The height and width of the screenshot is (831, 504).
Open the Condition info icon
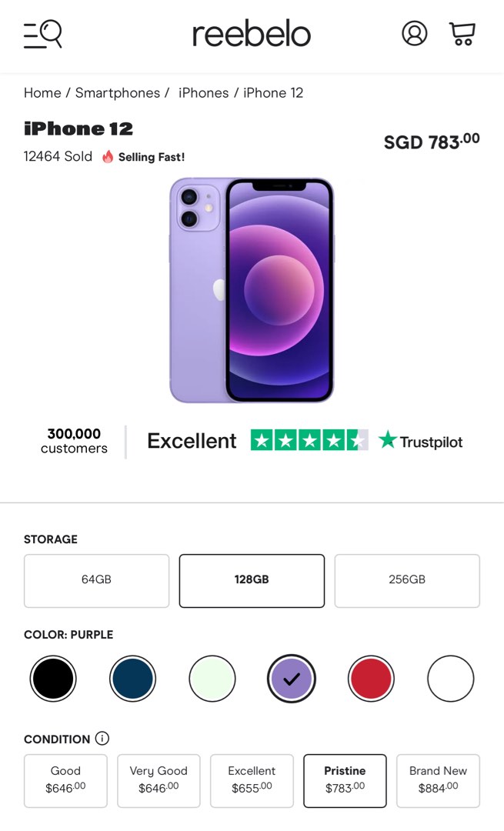tap(102, 739)
